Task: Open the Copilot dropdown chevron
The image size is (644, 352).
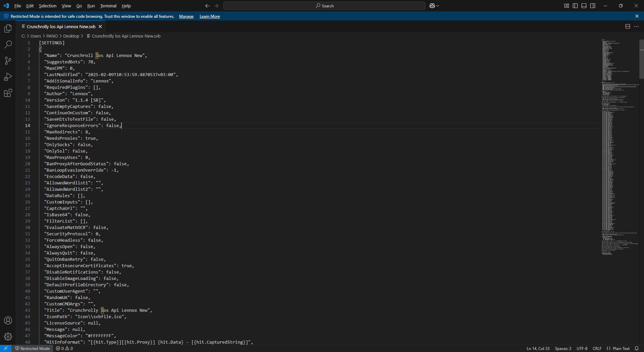Action: (438, 6)
